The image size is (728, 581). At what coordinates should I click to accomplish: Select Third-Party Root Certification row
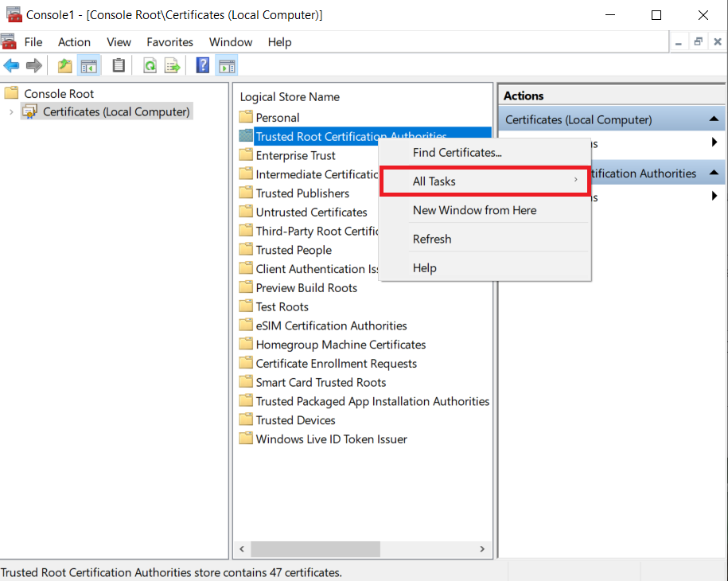click(317, 231)
